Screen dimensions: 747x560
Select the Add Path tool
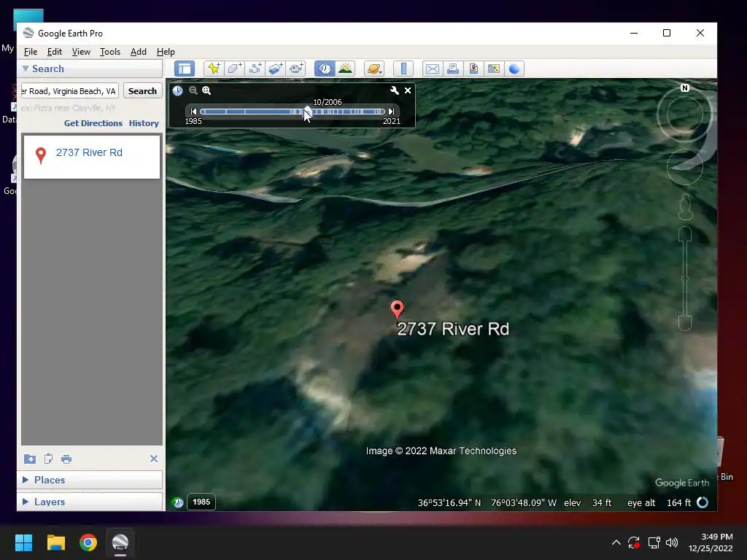tap(255, 69)
